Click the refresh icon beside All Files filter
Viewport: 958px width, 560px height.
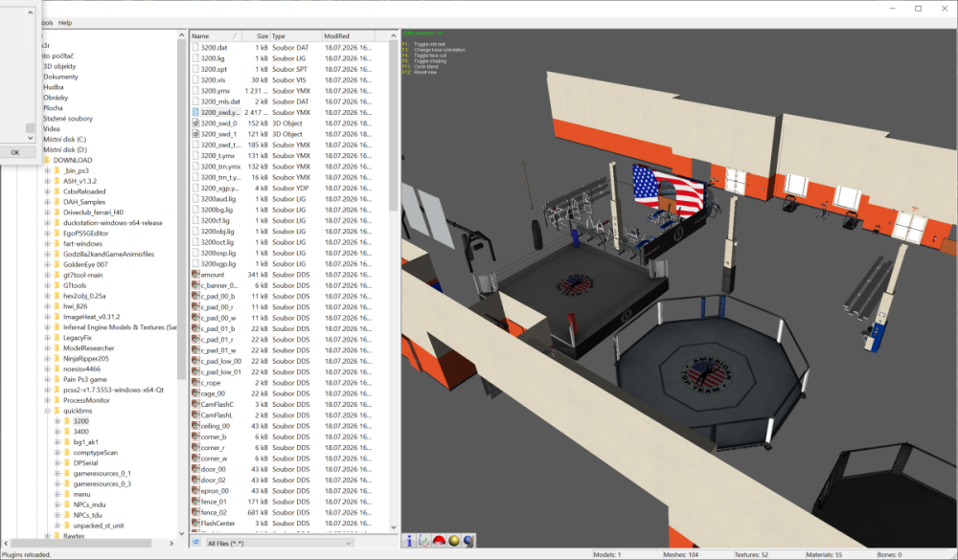[x=196, y=542]
